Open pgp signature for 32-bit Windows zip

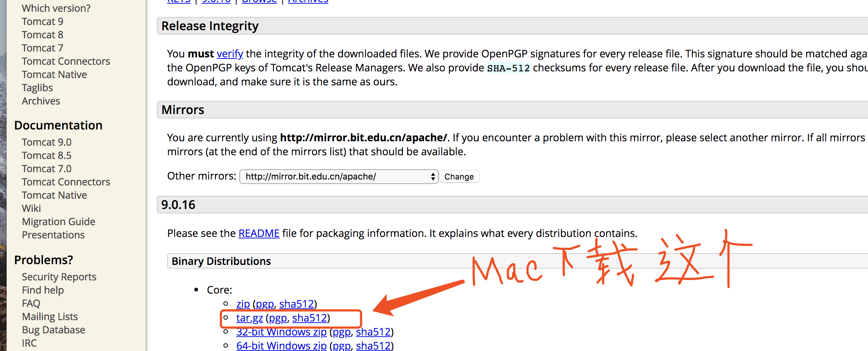pos(342,332)
